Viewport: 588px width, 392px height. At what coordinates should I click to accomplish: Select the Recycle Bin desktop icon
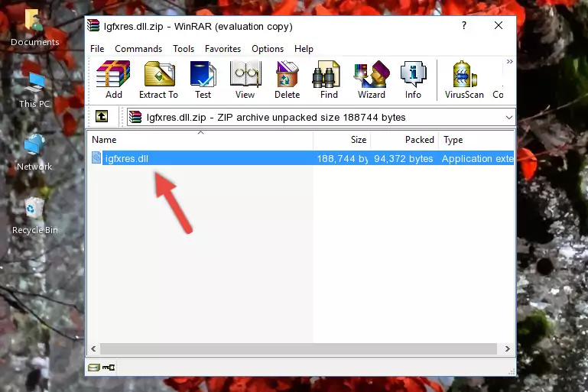(35, 216)
